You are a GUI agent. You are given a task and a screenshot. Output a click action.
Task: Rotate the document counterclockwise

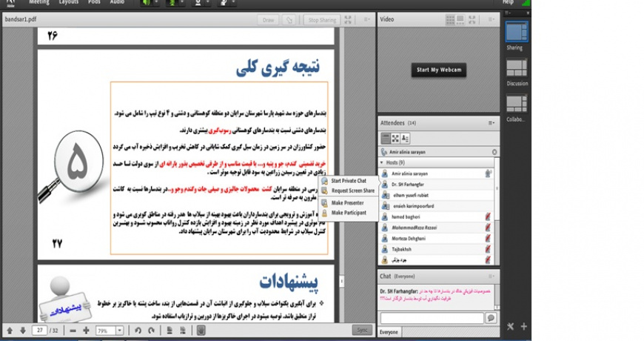[x=138, y=331]
